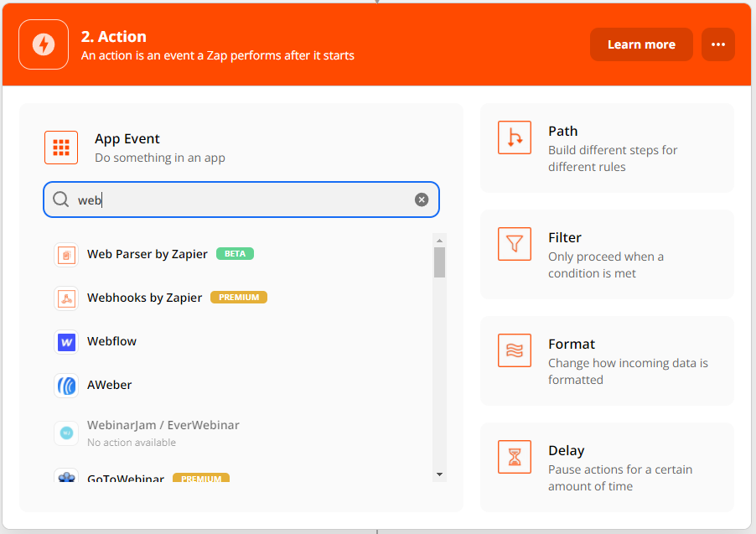Clear the search field with X
This screenshot has height=534, width=756.
[422, 200]
